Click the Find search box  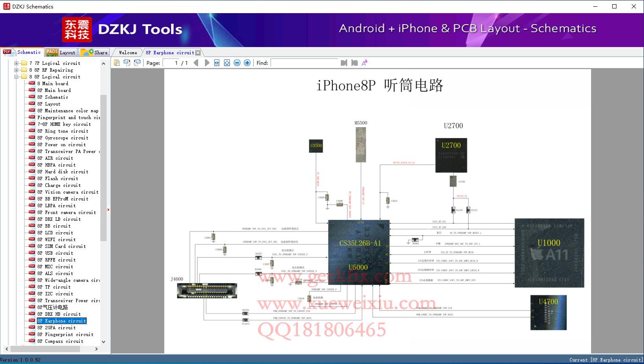tap(304, 63)
